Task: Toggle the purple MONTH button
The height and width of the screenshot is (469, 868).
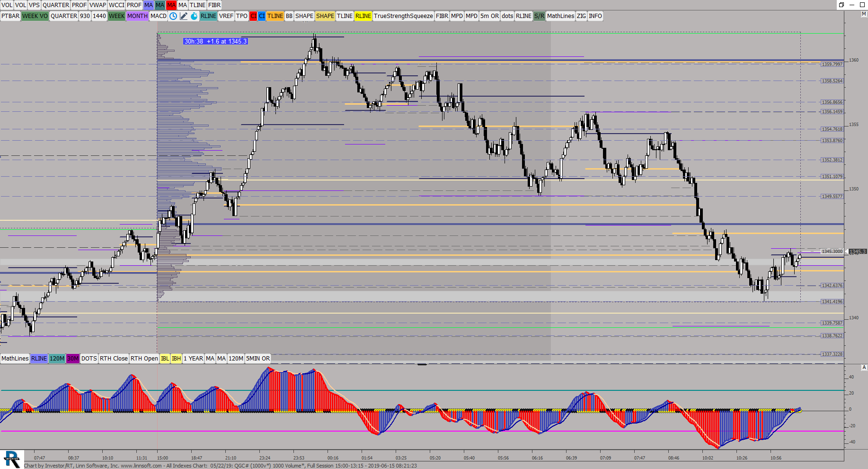Action: 137,16
